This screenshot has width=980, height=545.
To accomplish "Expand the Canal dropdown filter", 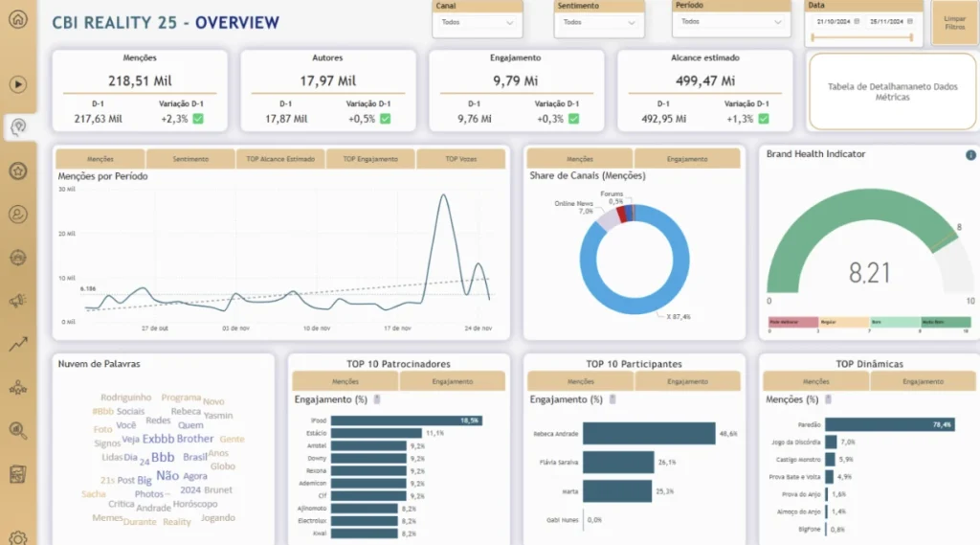I will pyautogui.click(x=478, y=22).
